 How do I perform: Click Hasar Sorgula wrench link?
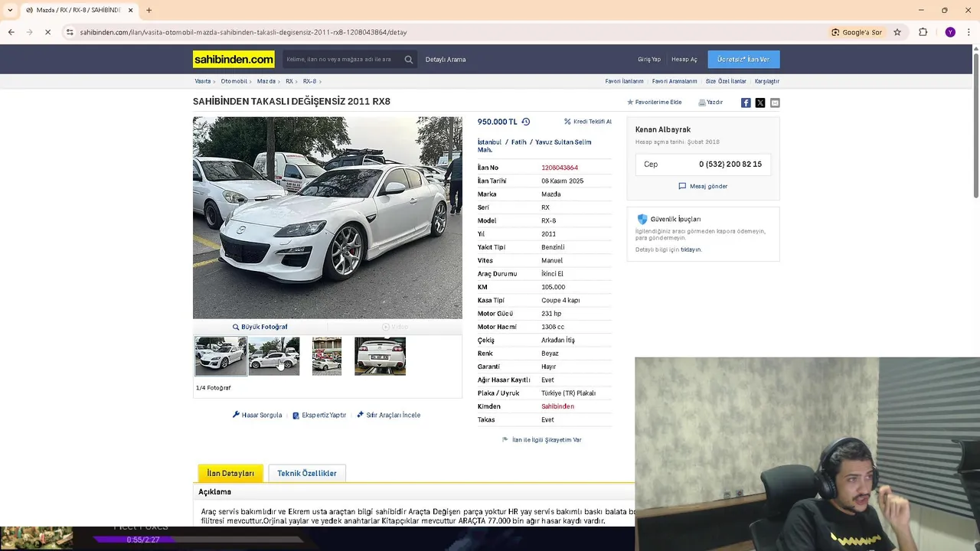click(257, 416)
